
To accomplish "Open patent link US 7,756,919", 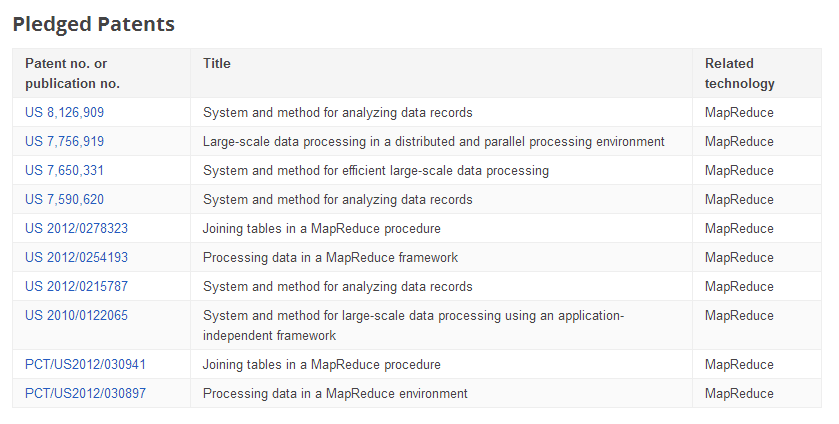I will (64, 141).
